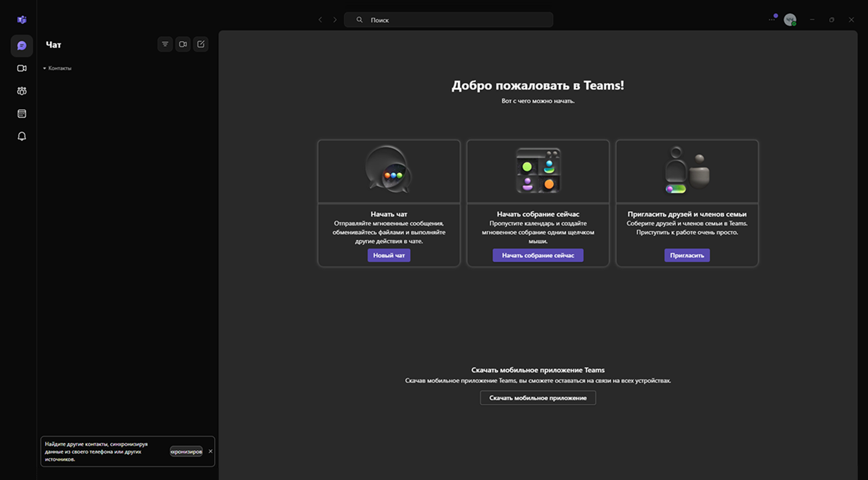Open the Chat section in sidebar
This screenshot has height=480, width=868.
22,46
